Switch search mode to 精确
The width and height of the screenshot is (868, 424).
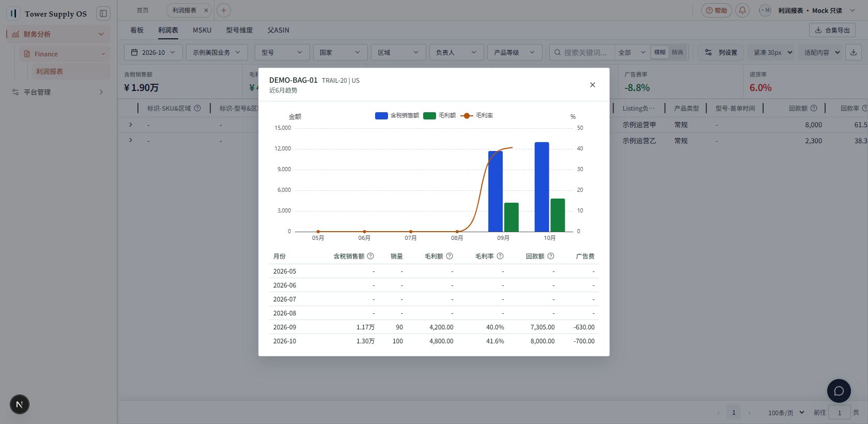(677, 52)
